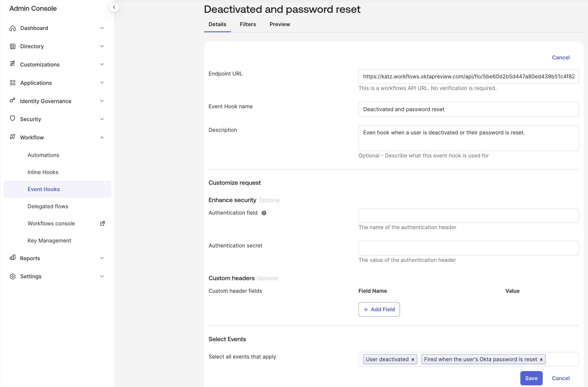The height and width of the screenshot is (387, 588).
Task: Expand the Customizations menu chevron
Action: coord(102,64)
